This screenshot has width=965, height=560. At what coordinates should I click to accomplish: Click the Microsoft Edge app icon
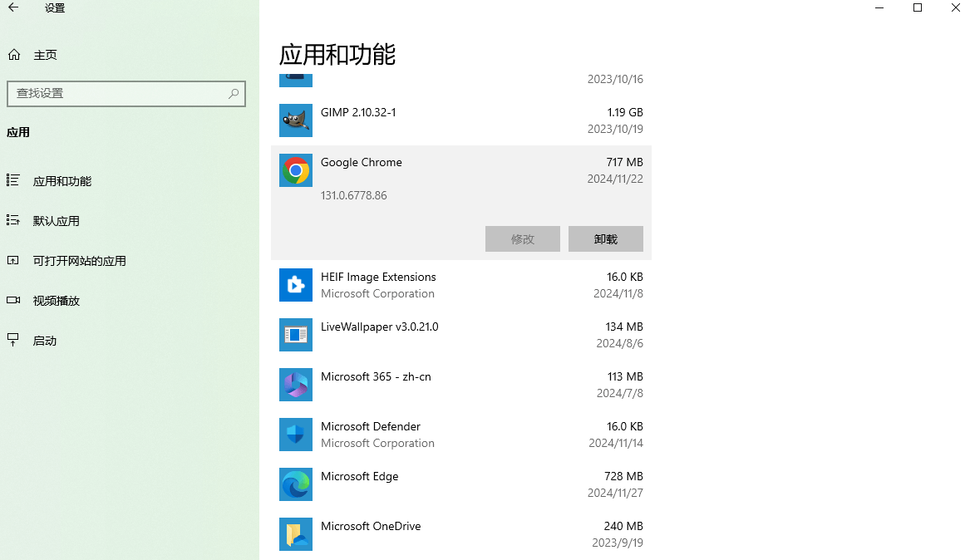tap(295, 484)
